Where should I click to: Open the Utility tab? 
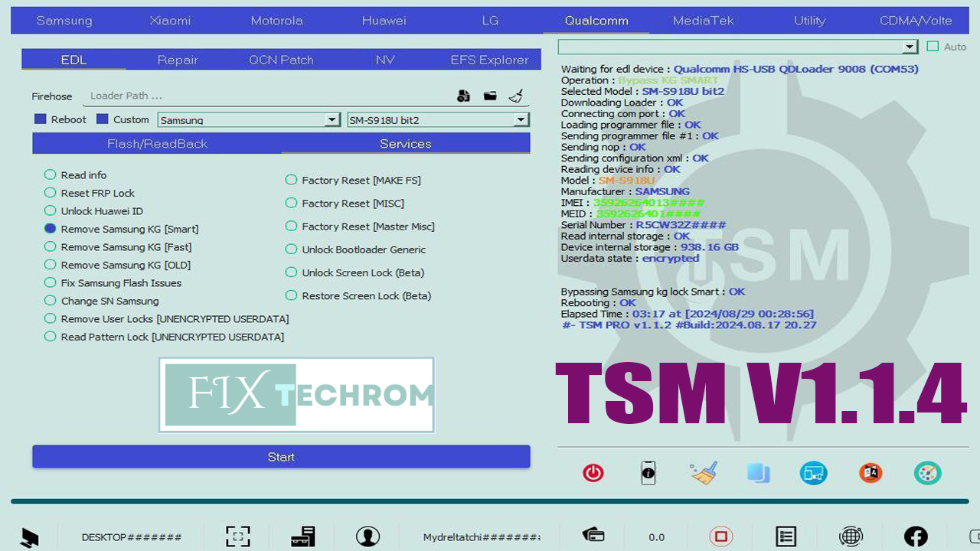(809, 21)
